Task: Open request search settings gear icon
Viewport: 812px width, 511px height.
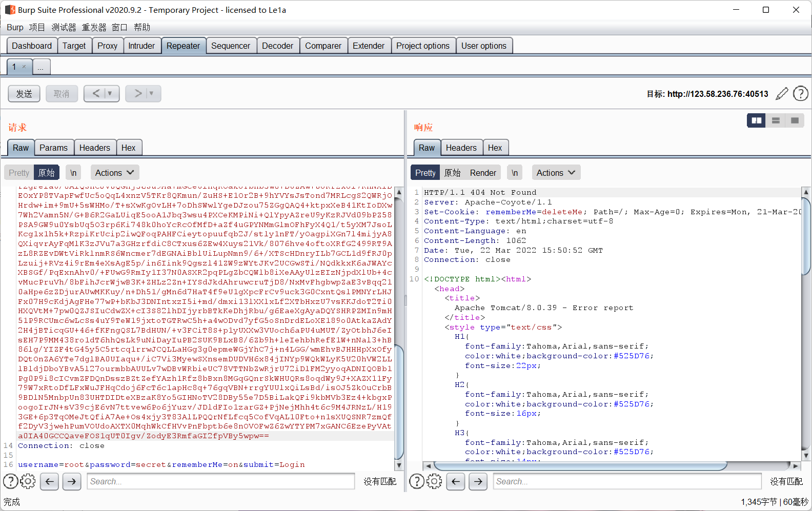Action: (x=28, y=481)
